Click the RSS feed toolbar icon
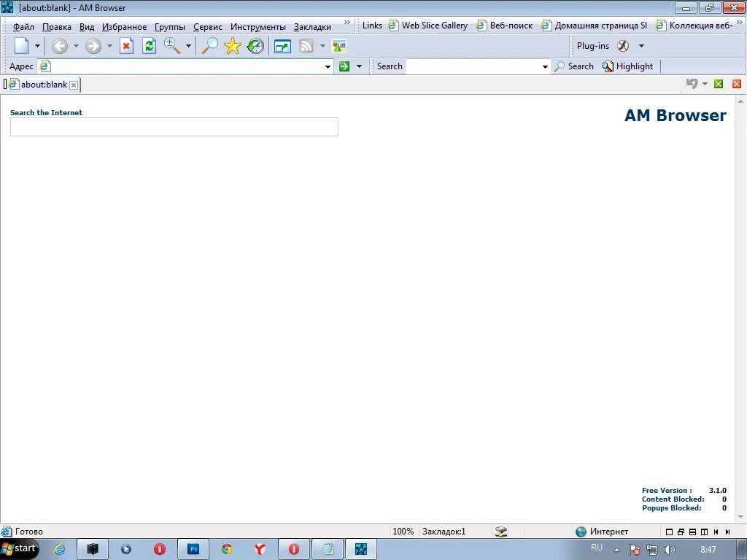747x560 pixels. 306,46
